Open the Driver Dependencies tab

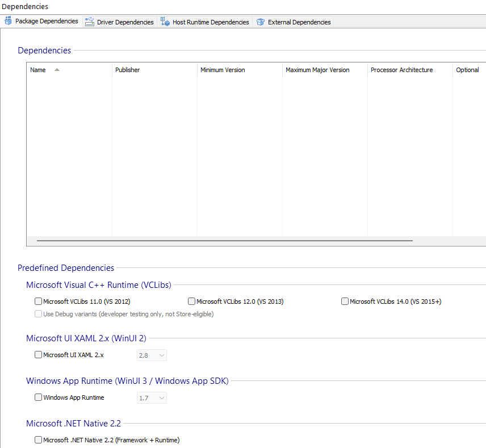(x=120, y=22)
